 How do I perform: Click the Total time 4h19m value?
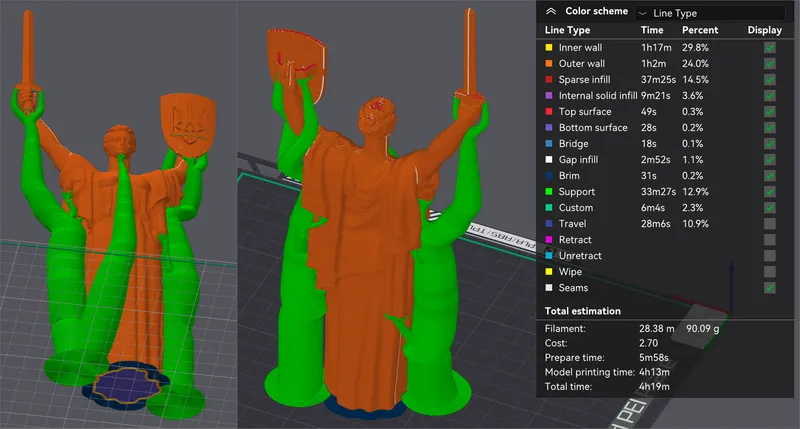click(x=654, y=387)
